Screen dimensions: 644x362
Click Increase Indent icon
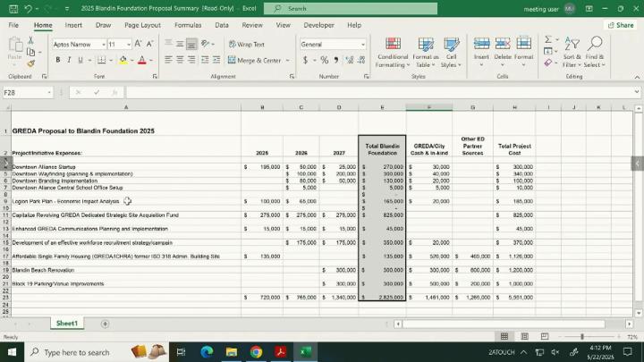tap(216, 60)
